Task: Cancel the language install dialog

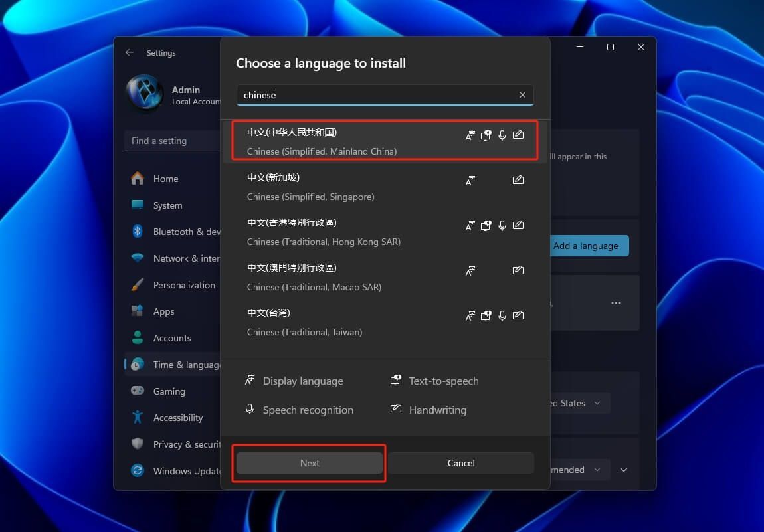Action: [461, 463]
